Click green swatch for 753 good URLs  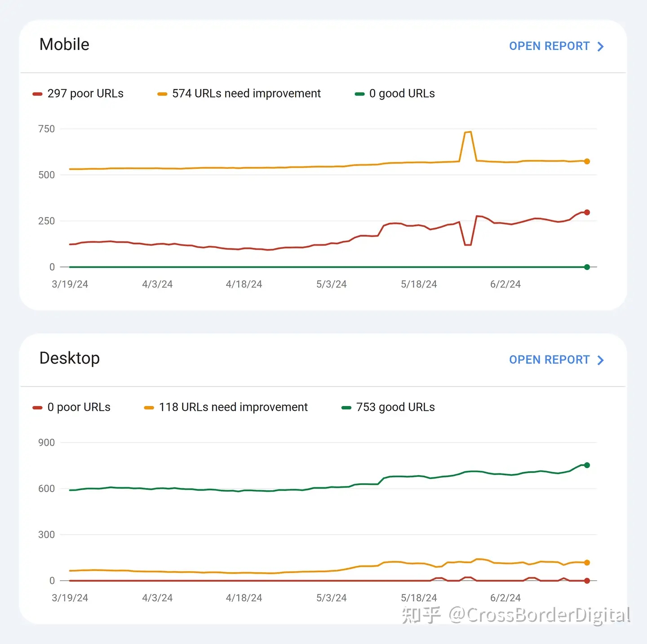click(x=346, y=408)
